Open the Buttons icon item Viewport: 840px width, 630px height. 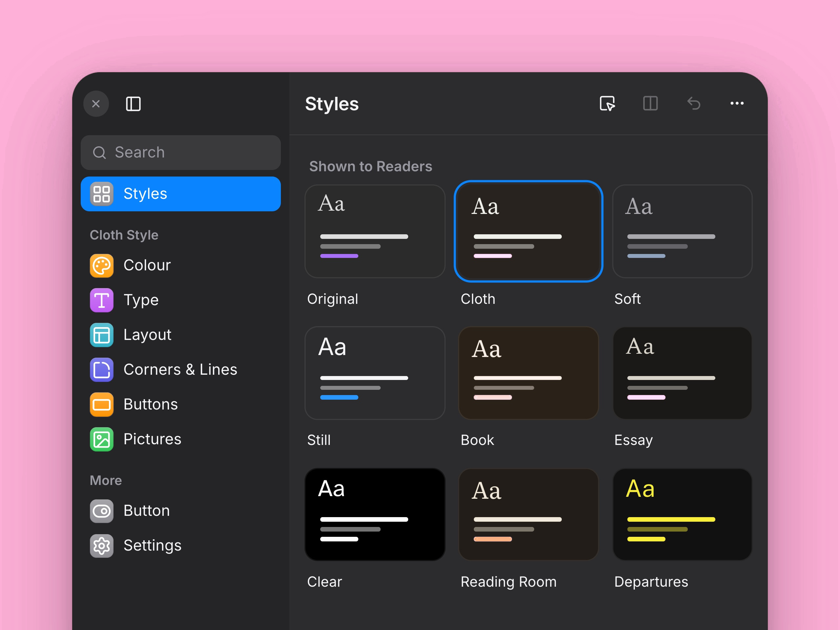tap(102, 405)
